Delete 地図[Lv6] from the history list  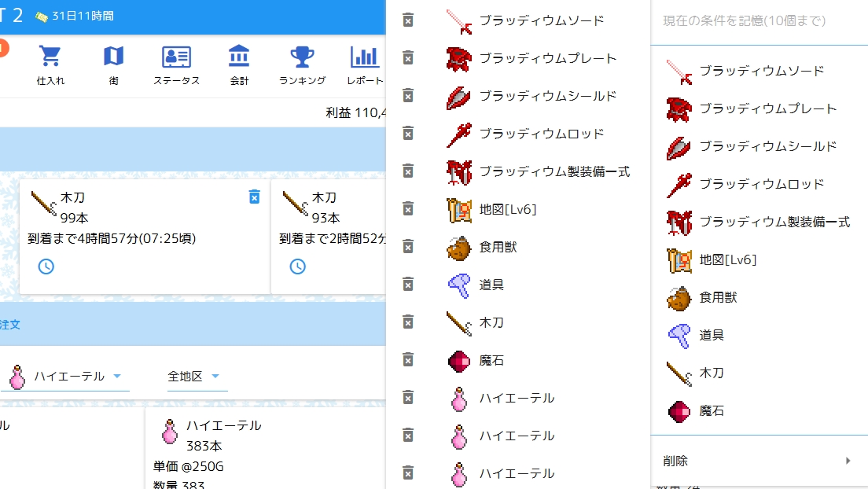[x=407, y=209]
